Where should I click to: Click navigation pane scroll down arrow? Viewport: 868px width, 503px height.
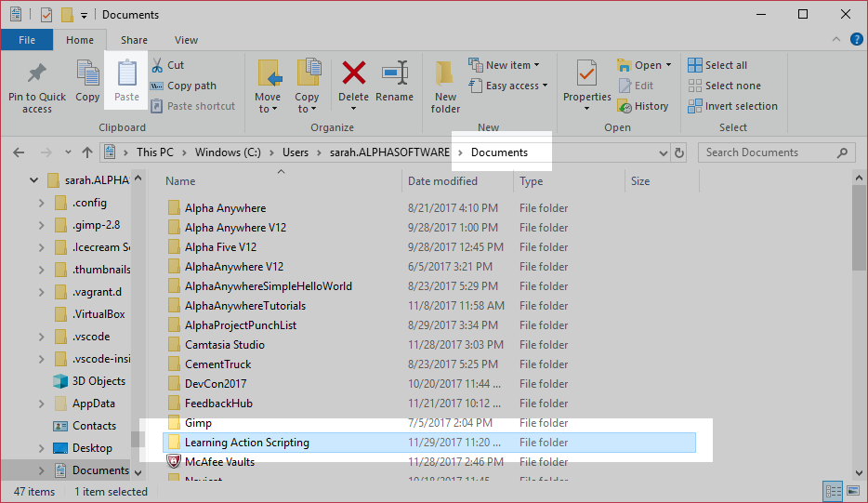tap(138, 473)
